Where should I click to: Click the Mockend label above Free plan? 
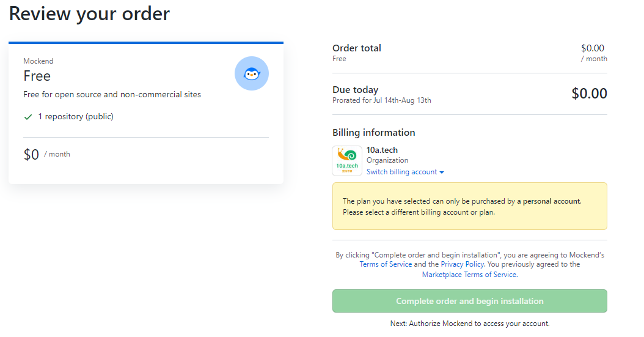[38, 61]
